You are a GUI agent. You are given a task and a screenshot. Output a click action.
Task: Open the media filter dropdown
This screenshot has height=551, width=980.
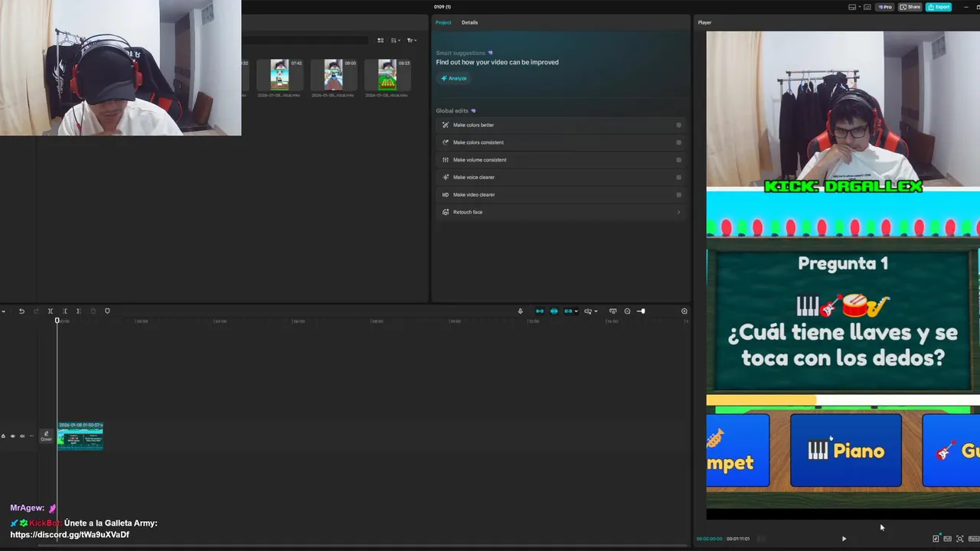click(x=411, y=41)
